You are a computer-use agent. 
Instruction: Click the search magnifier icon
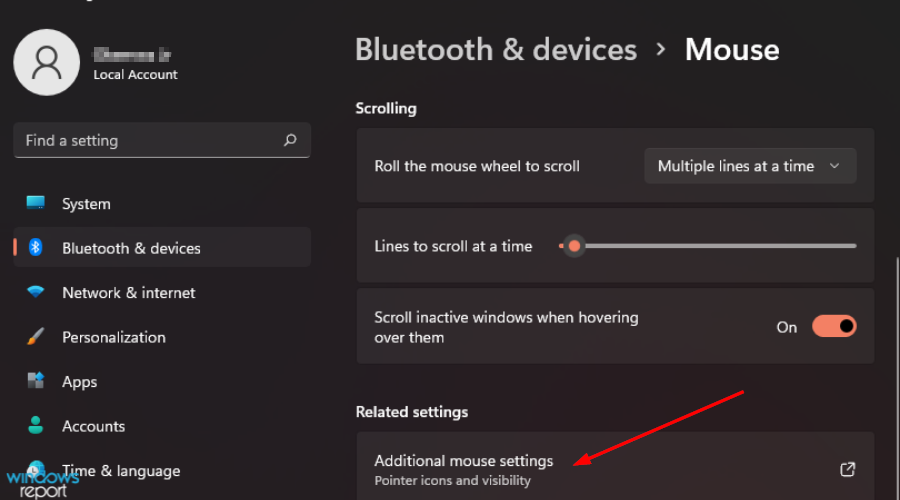[290, 141]
